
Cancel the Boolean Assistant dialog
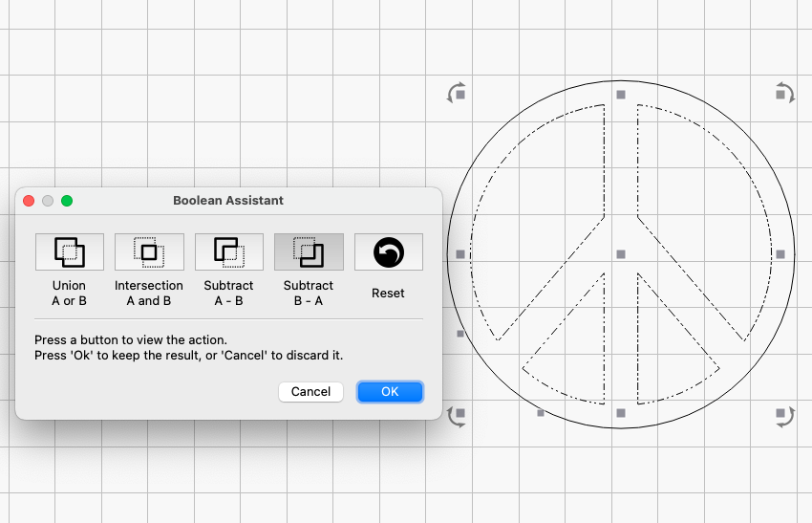tap(310, 392)
